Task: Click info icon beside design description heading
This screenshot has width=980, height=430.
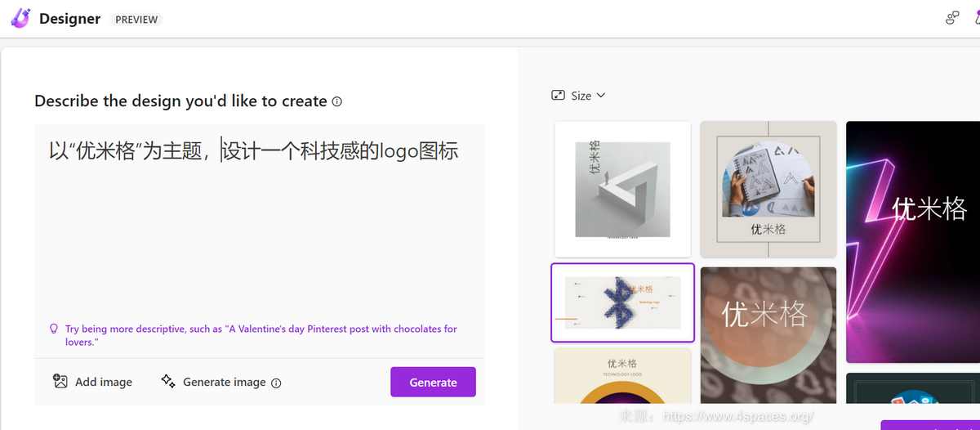Action: [336, 102]
